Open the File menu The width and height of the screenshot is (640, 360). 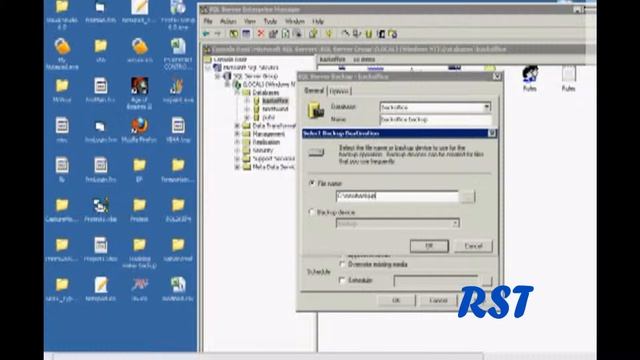click(x=208, y=21)
